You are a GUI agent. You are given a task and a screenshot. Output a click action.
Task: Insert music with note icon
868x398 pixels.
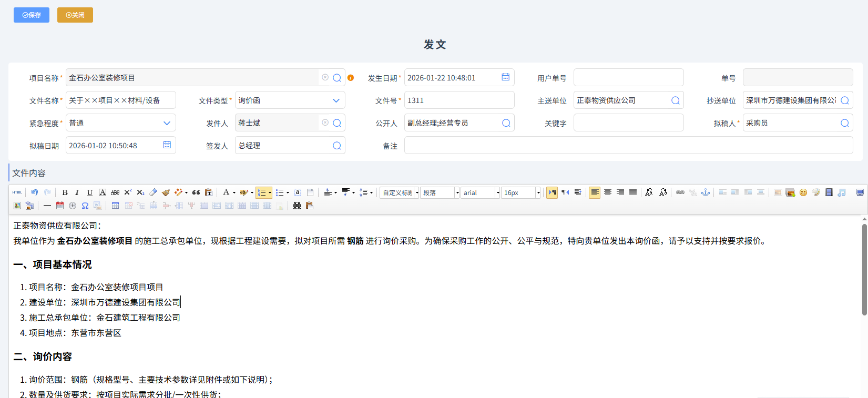842,192
